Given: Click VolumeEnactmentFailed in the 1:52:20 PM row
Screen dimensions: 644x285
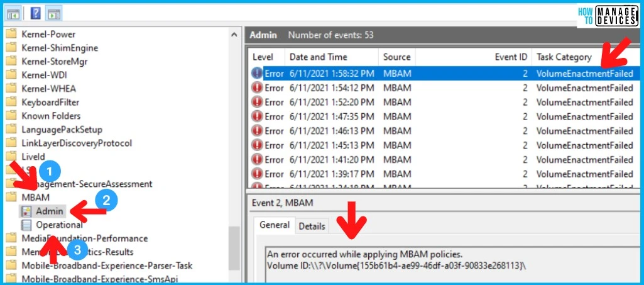Looking at the screenshot, I should [x=584, y=102].
